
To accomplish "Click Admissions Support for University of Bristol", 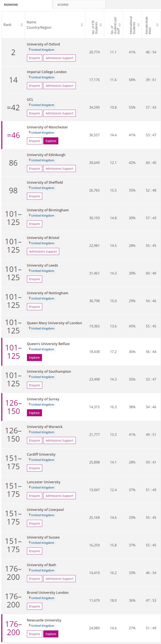I will click(x=43, y=252).
